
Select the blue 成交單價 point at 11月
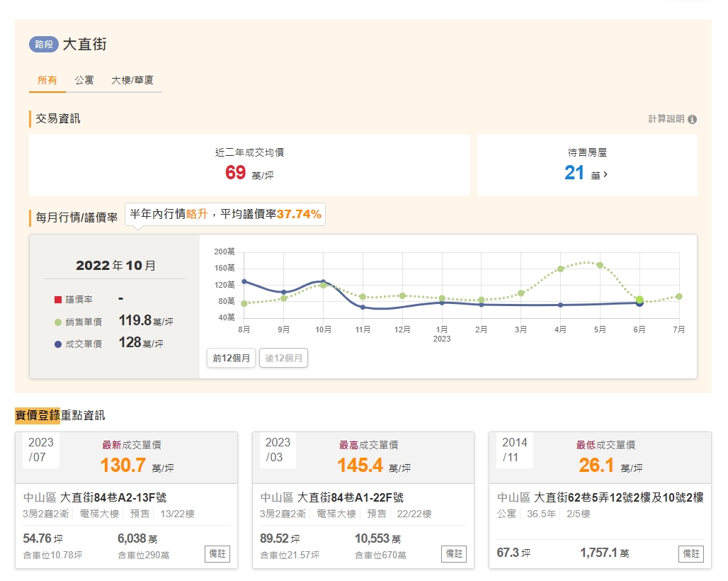[x=363, y=307]
